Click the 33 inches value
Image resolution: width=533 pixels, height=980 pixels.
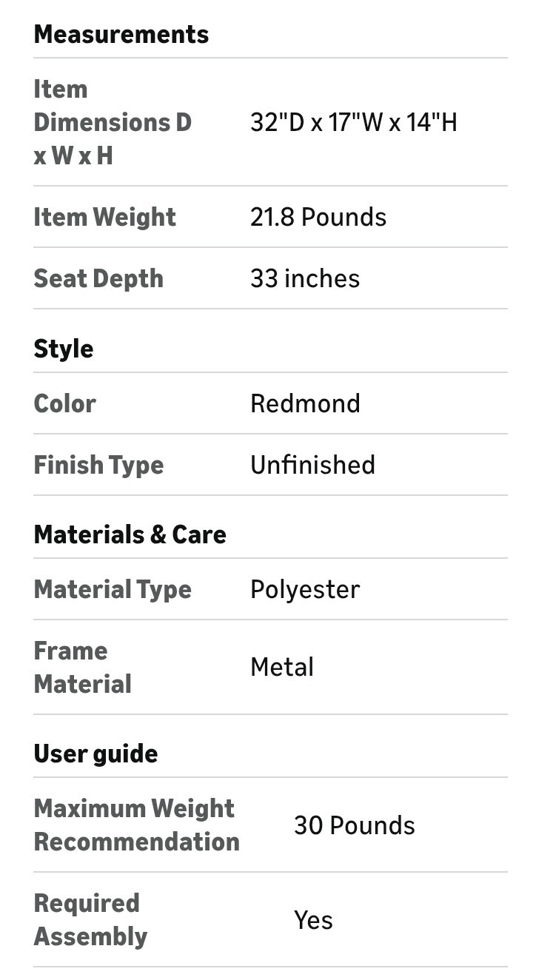pos(304,278)
